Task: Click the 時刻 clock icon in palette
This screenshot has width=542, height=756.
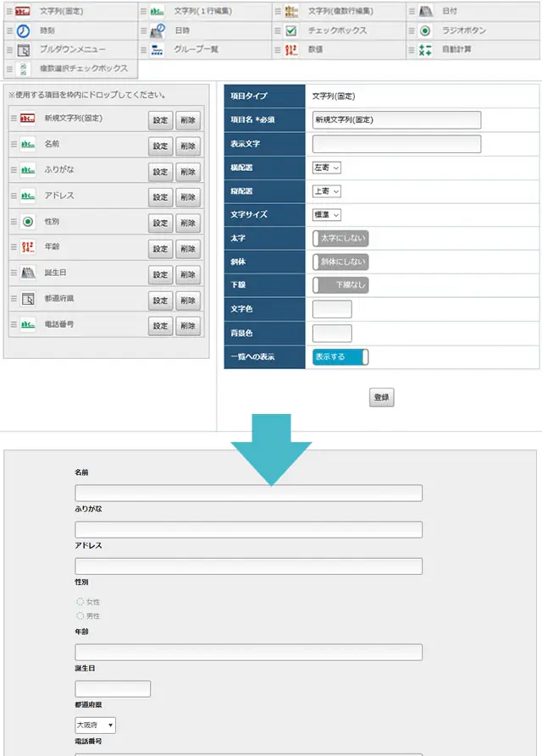Action: click(x=23, y=30)
